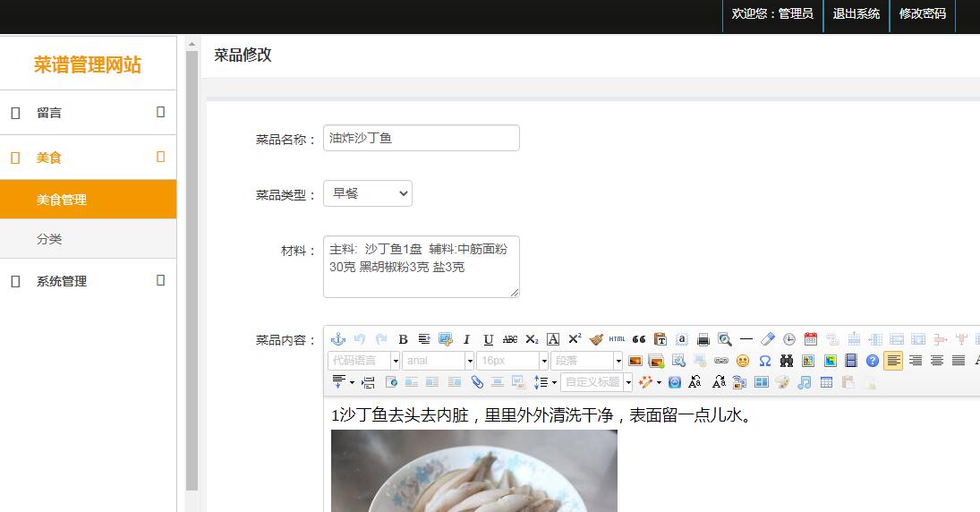This screenshot has height=512, width=980.
Task: Click the paste as plain text icon
Action: click(x=660, y=339)
